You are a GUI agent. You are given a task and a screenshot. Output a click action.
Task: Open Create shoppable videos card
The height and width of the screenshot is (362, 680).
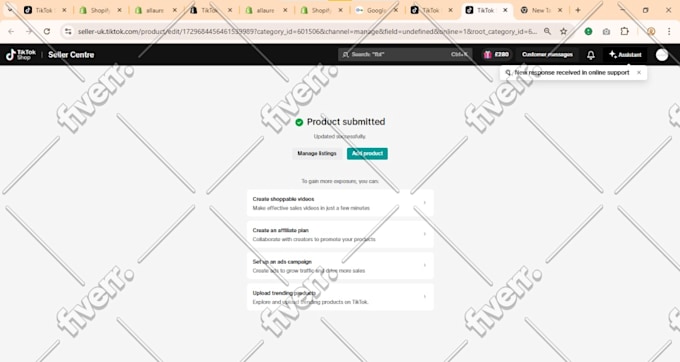pyautogui.click(x=340, y=203)
